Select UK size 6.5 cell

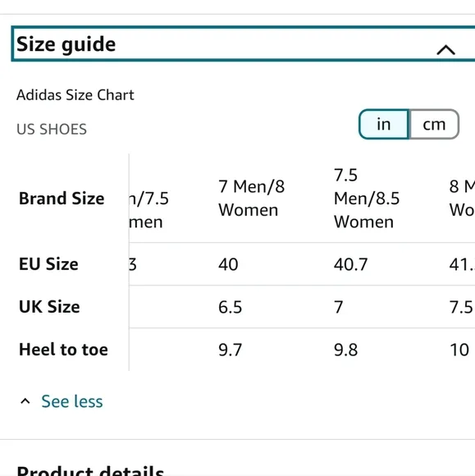coord(230,307)
